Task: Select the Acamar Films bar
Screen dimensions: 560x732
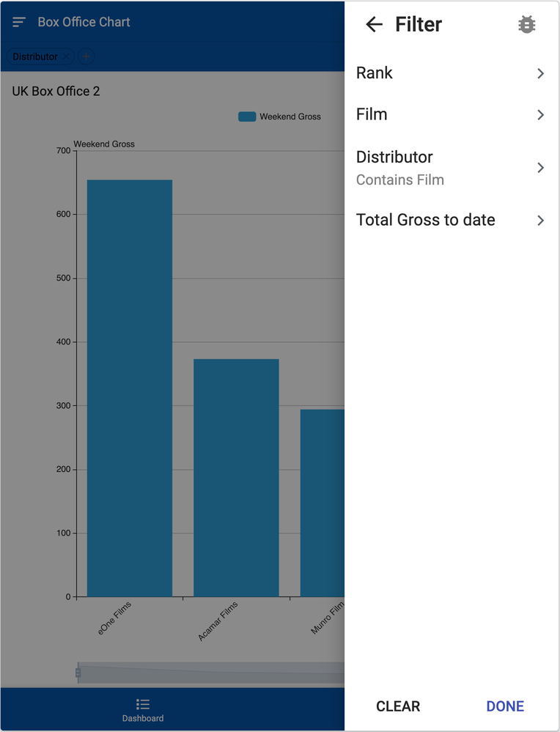Action: tap(236, 478)
